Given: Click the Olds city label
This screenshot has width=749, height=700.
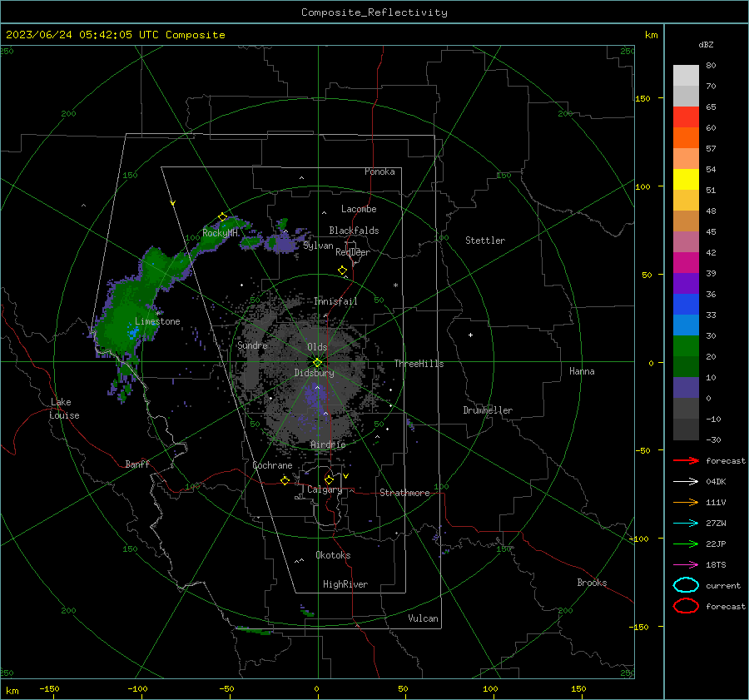Looking at the screenshot, I should (x=317, y=347).
